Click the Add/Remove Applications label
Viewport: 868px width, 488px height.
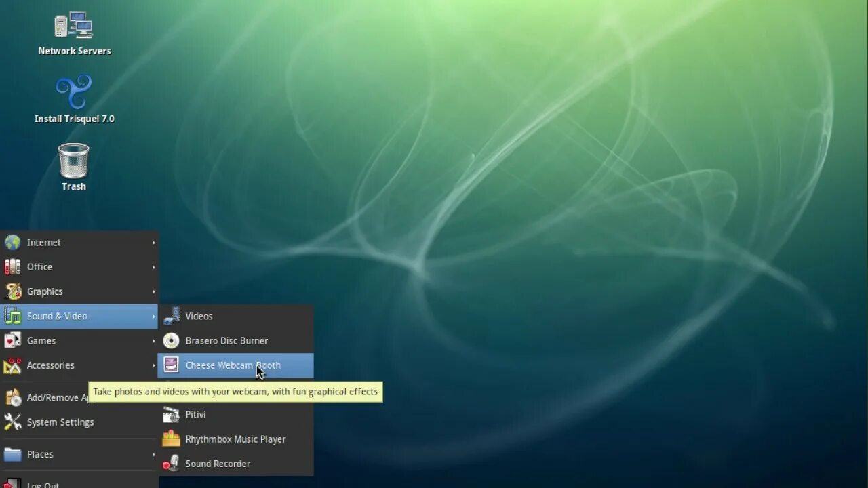click(57, 398)
